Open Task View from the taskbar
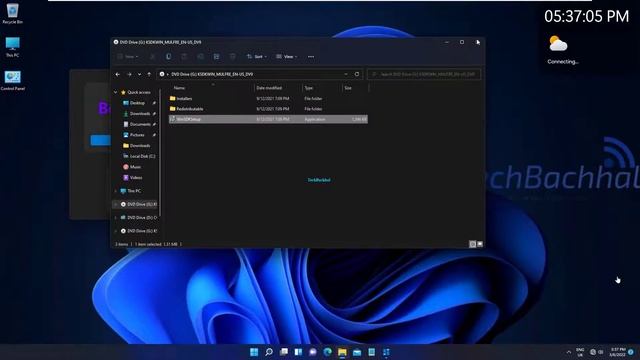The height and width of the screenshot is (360, 640). (284, 352)
